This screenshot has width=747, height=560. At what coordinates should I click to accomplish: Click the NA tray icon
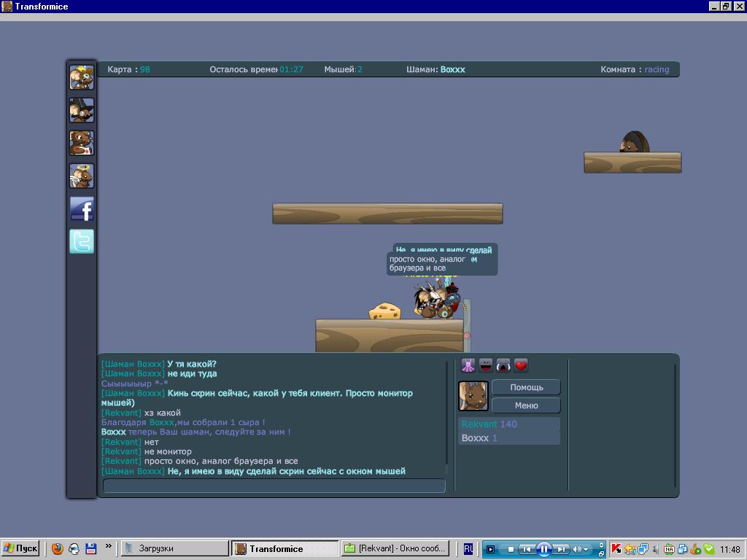pyautogui.click(x=669, y=549)
